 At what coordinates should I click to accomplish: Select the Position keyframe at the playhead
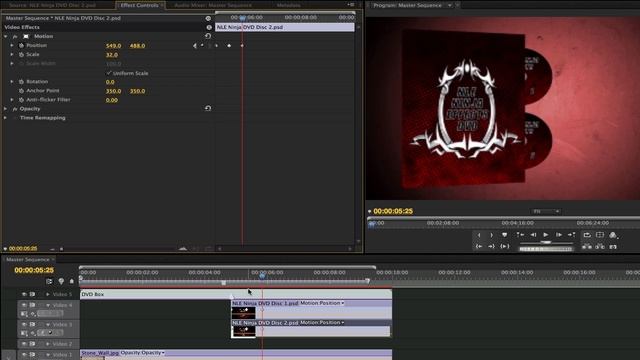coord(242,46)
